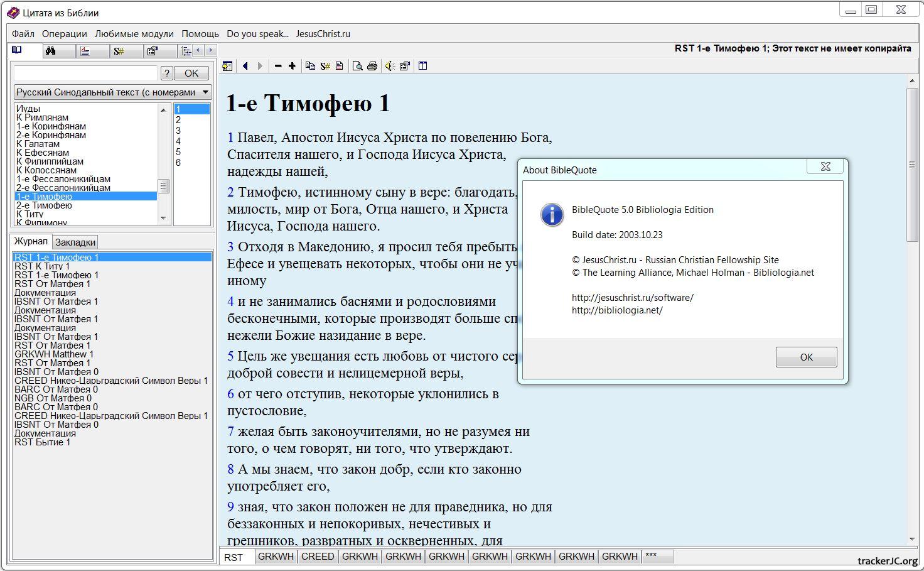Toggle Strong's numbers S# in reading toolbar
Screen dimensions: 924x571
pyautogui.click(x=325, y=66)
